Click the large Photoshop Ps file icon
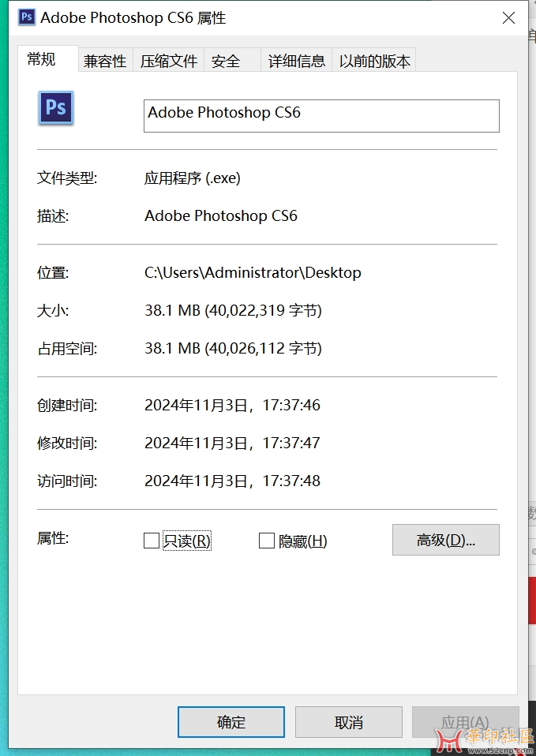Viewport: 536px width, 756px height. [x=56, y=108]
